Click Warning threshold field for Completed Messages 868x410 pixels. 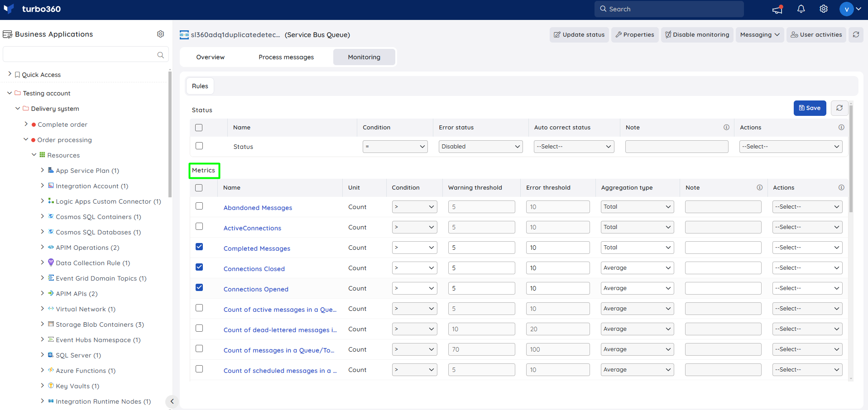[481, 248]
